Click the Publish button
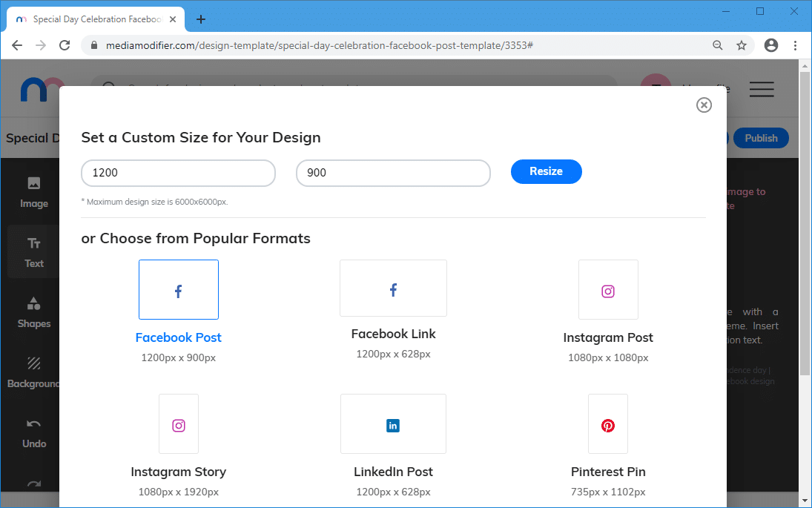Image resolution: width=812 pixels, height=508 pixels. click(x=761, y=138)
